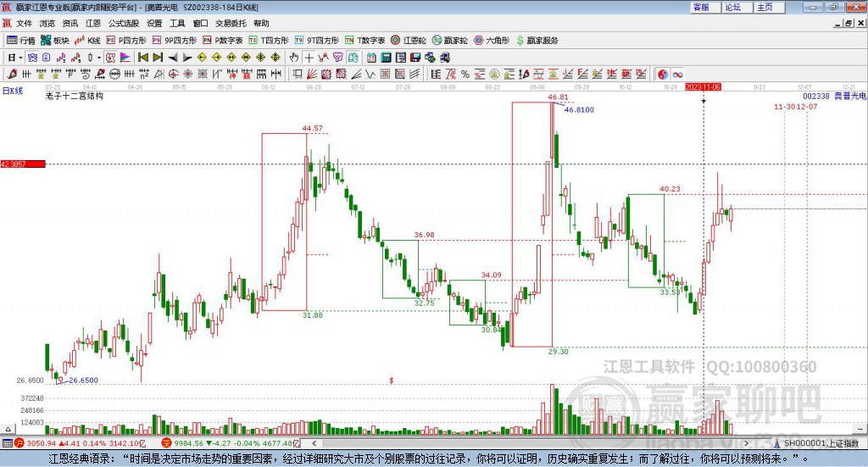Viewport: 868px width, 467px height.
Task: Click the 9984.56 Shenzhen index status value
Action: [x=189, y=443]
